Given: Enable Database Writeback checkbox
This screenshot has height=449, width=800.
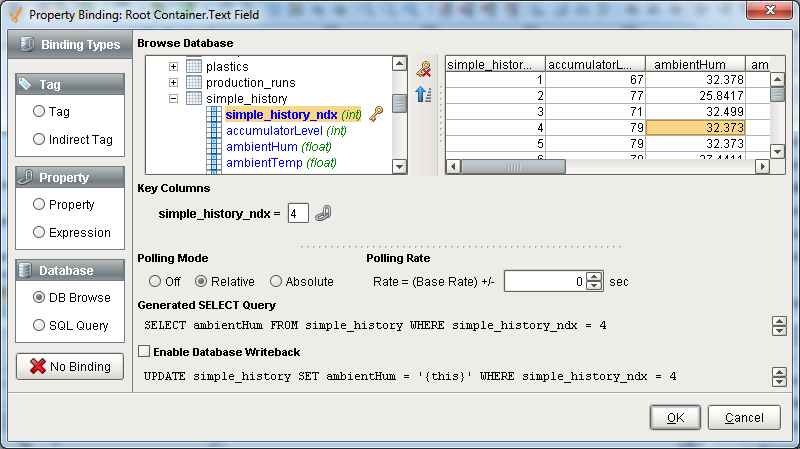Looking at the screenshot, I should pos(144,352).
